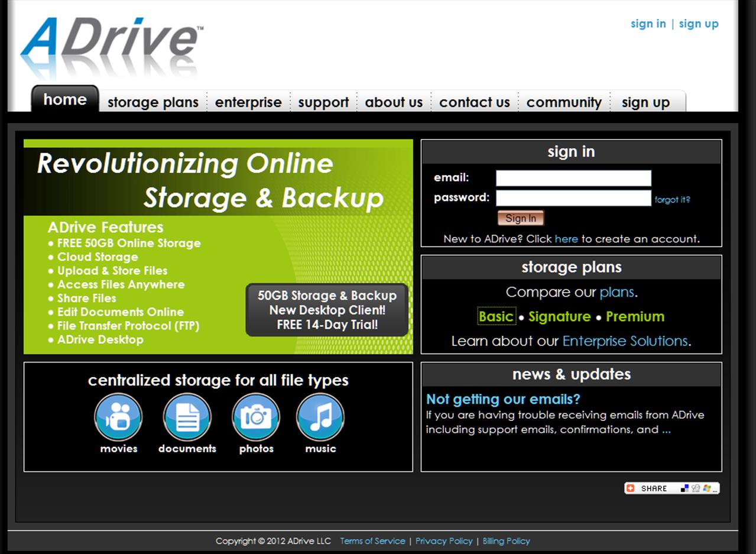This screenshot has height=554, width=756.
Task: Select the Basic storage plan
Action: [496, 316]
